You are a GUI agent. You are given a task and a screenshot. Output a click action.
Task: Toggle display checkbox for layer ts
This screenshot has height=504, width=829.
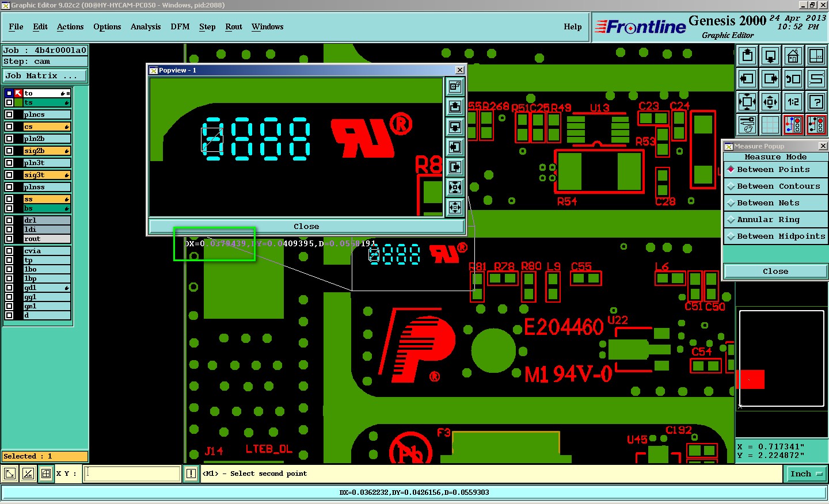[x=9, y=102]
